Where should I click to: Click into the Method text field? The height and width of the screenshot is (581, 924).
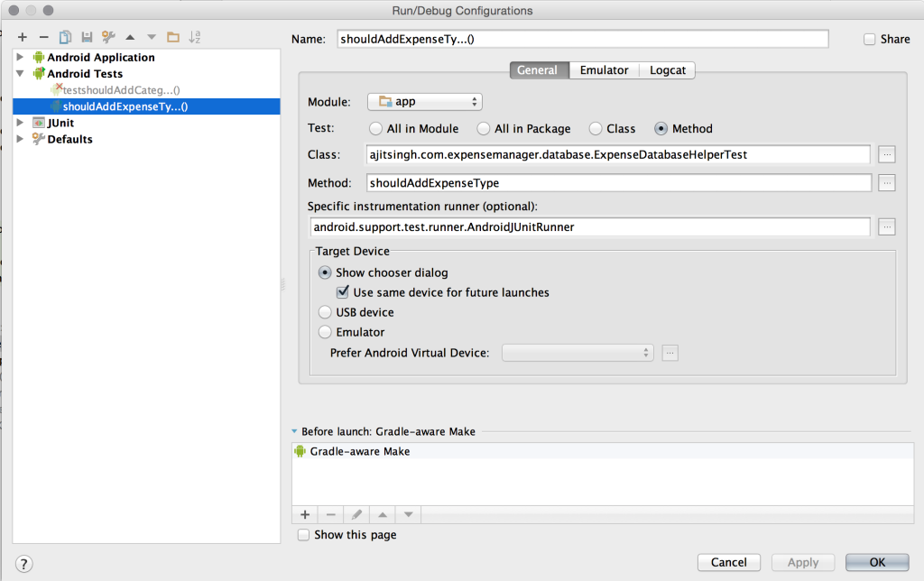(x=618, y=183)
